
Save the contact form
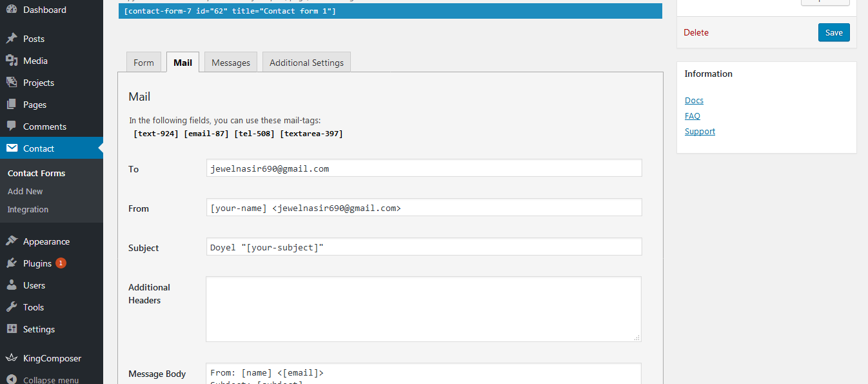pos(833,33)
